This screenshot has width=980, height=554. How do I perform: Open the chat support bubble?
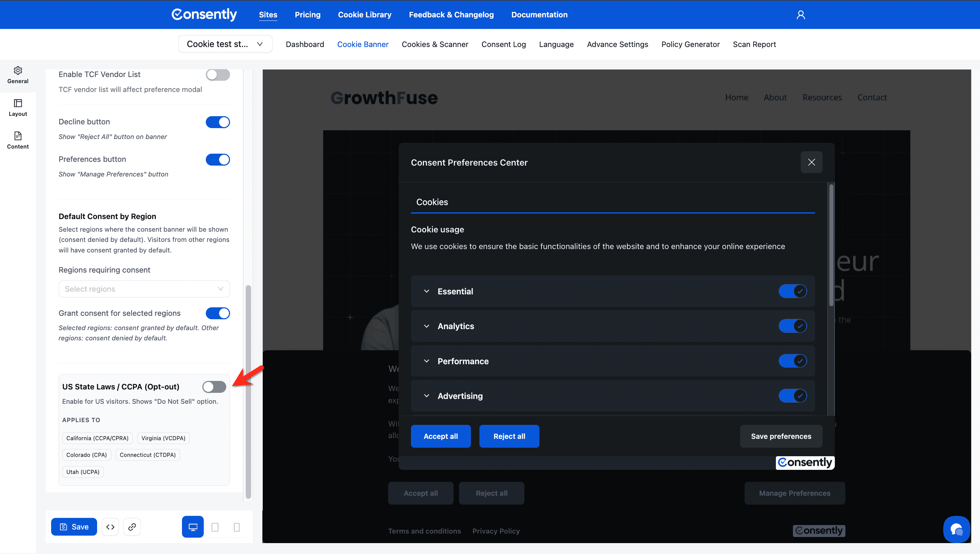coord(956,529)
